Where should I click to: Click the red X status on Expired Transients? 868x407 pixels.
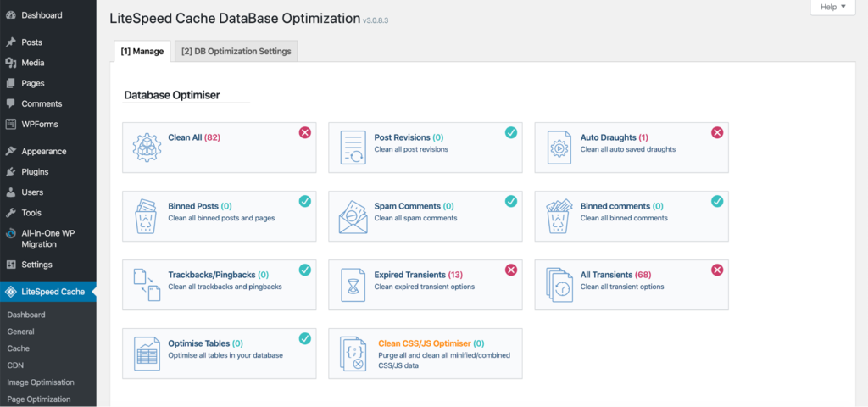click(x=511, y=270)
